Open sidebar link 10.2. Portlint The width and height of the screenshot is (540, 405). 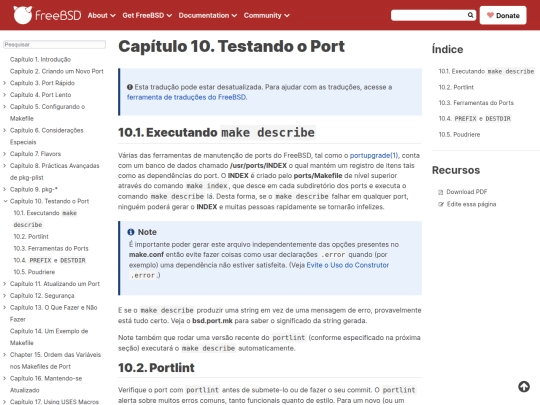[31, 237]
